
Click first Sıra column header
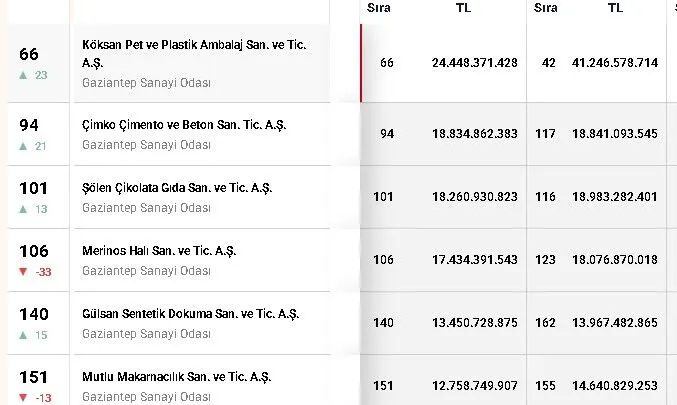tap(379, 8)
